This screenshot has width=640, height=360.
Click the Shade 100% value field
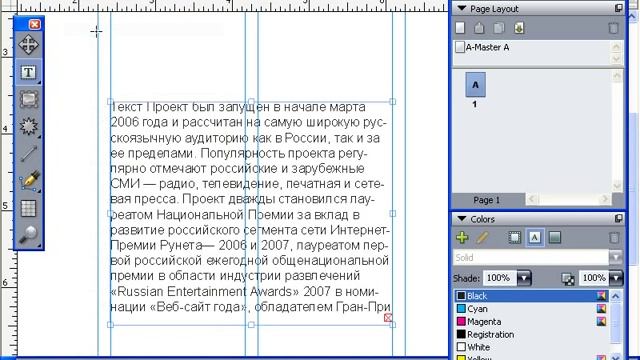[500, 278]
